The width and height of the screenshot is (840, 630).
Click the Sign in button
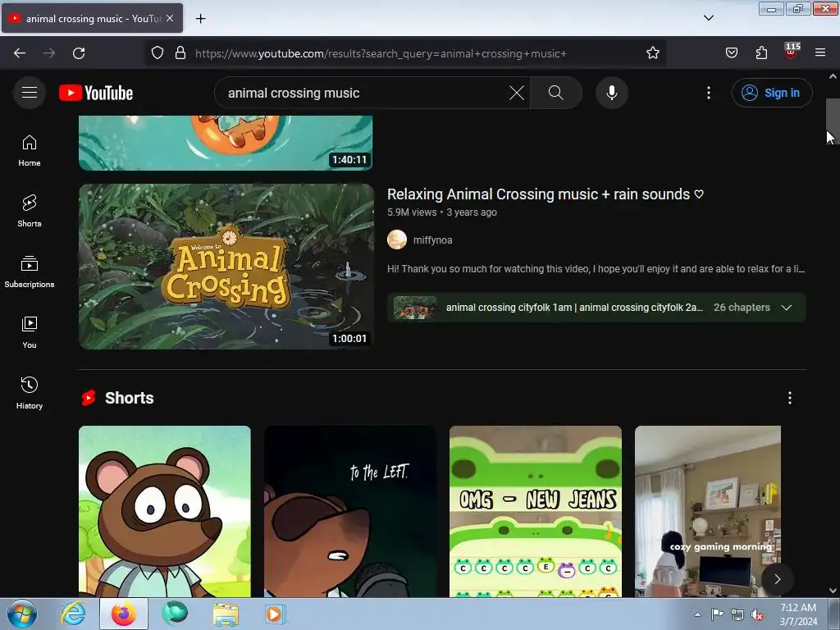[x=771, y=93]
